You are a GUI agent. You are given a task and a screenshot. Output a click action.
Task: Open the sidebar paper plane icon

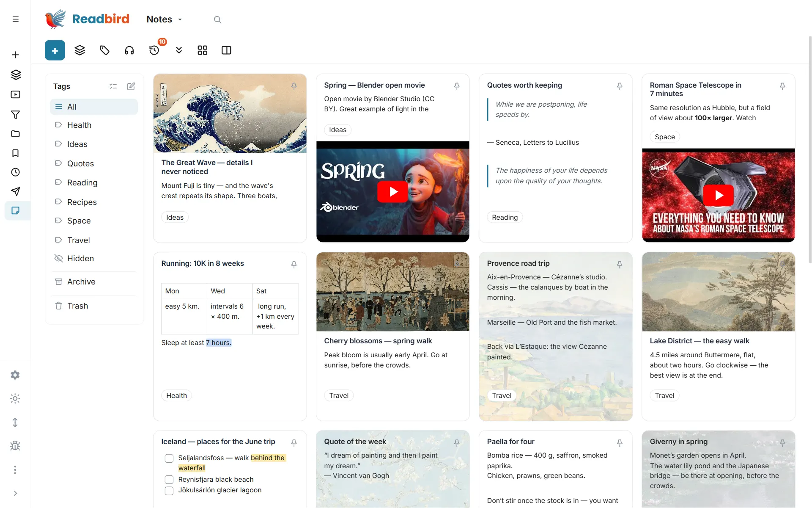[x=16, y=191]
